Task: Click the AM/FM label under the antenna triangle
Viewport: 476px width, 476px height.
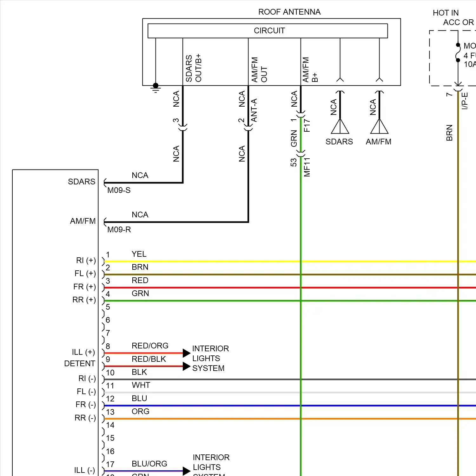Action: click(x=379, y=142)
